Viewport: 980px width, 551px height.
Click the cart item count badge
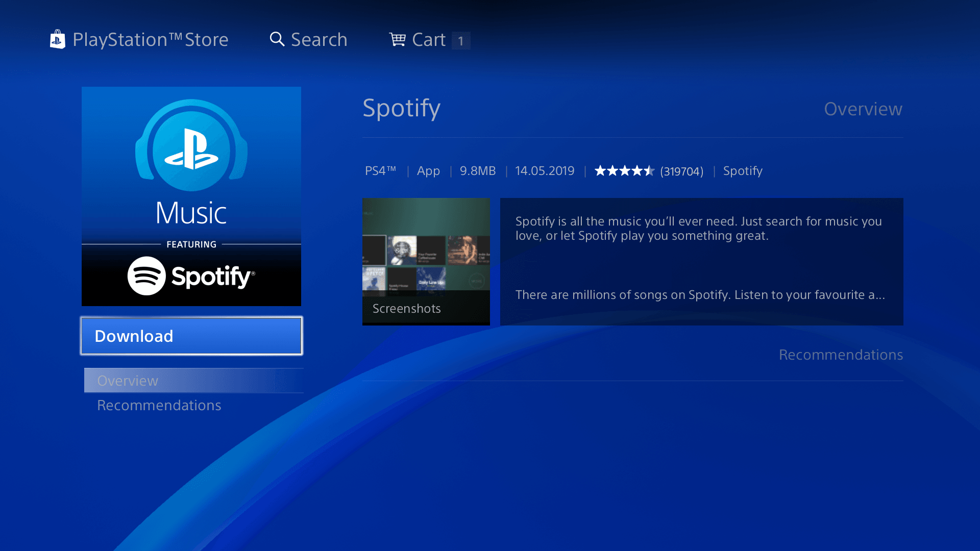pyautogui.click(x=461, y=41)
